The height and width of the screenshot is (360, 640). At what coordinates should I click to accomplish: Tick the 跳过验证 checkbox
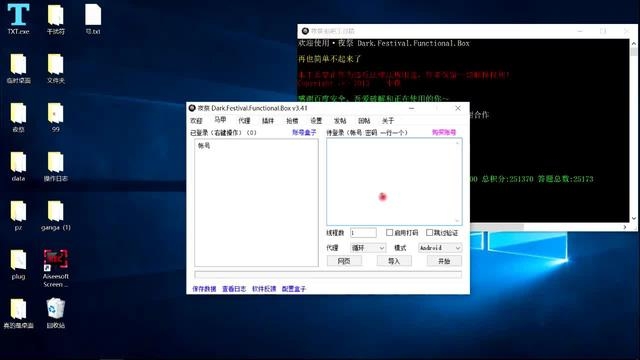click(429, 232)
